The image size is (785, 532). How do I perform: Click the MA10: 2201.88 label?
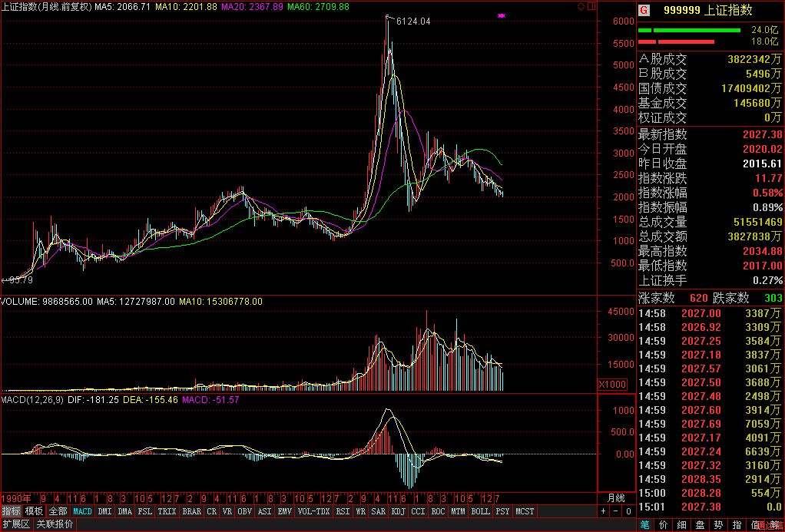186,7
